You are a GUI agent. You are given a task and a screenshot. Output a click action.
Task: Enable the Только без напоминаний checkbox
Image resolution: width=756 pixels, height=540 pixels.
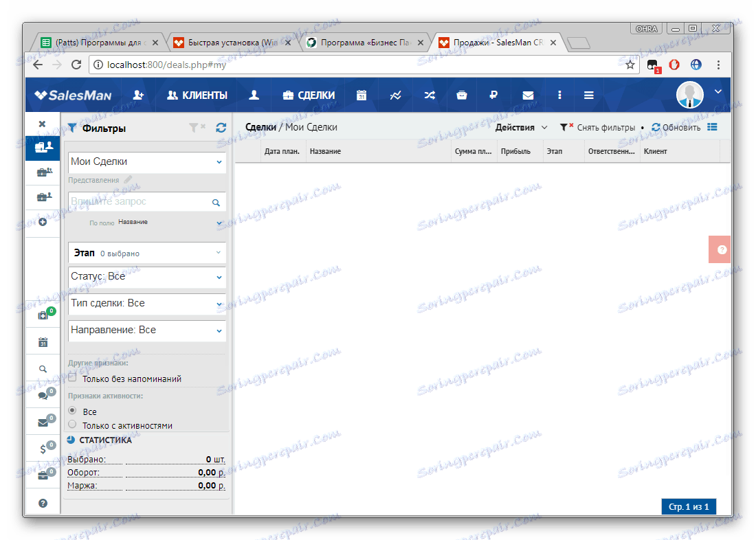[72, 377]
